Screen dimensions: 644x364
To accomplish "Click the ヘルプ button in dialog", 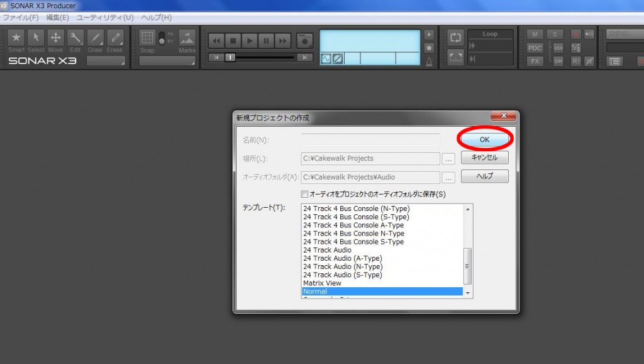I will tap(485, 176).
